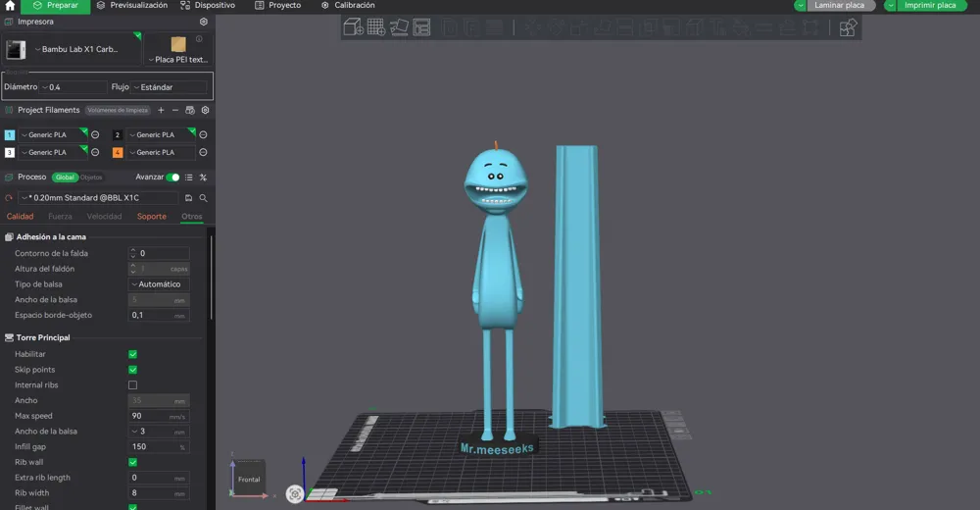The height and width of the screenshot is (510, 980).
Task: Open filament 4 Generic PLA dropdown
Action: coord(161,152)
